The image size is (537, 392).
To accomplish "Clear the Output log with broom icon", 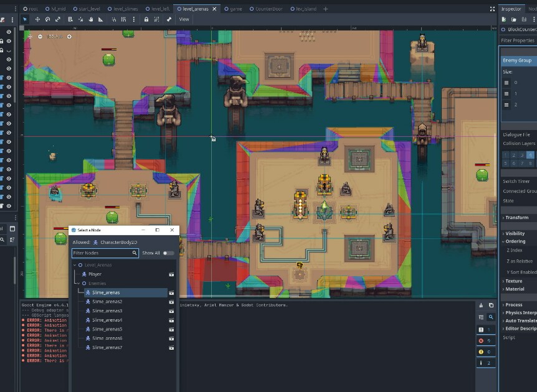I will (x=481, y=306).
